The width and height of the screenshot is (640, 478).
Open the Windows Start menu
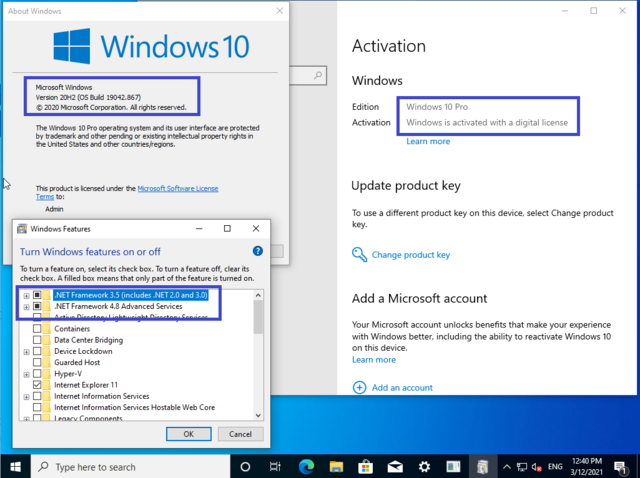(15, 467)
